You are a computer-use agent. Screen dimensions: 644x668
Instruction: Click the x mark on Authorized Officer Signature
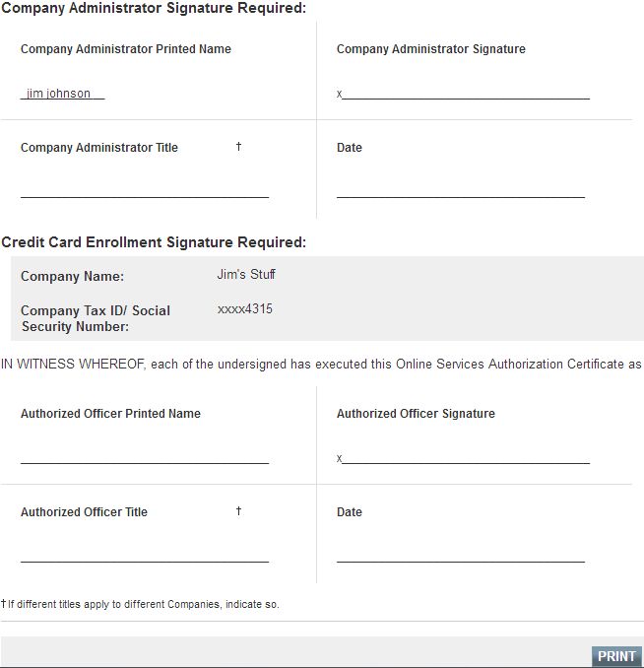(339, 458)
